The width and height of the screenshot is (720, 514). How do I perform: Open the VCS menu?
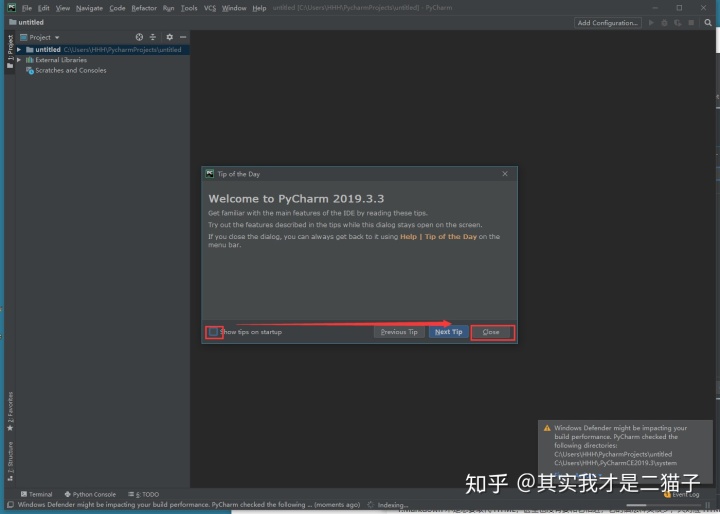pyautogui.click(x=210, y=8)
